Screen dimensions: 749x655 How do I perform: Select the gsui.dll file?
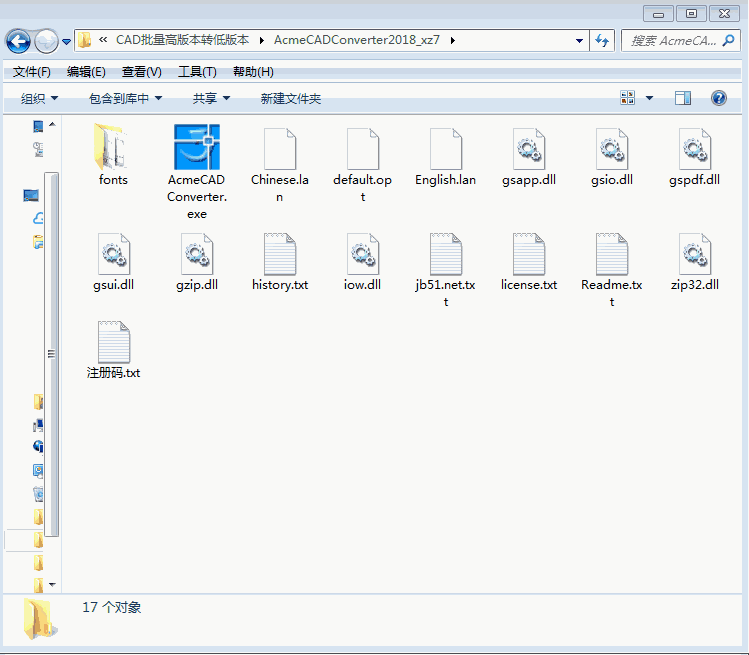pos(113,261)
